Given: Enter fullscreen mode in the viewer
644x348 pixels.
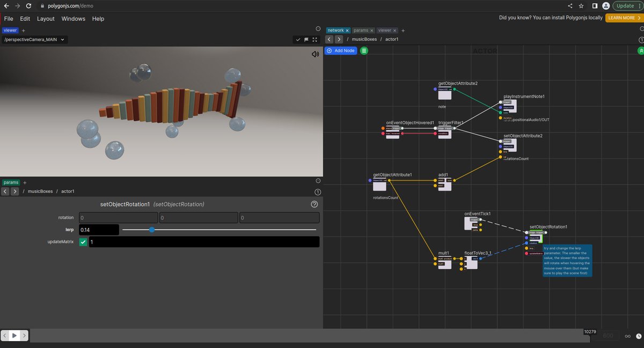Looking at the screenshot, I should point(314,40).
